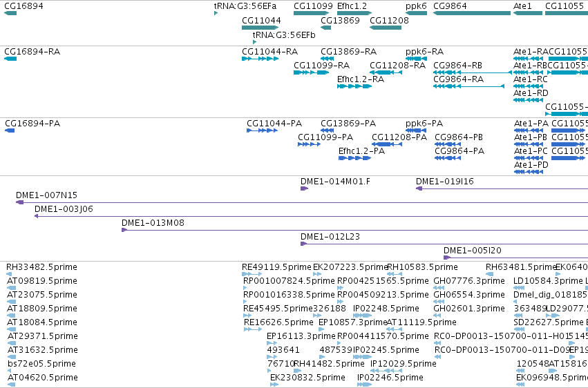Viewport: 588px width, 388px height.
Task: Click the GH02601.3prime EST
Action: point(437,316)
